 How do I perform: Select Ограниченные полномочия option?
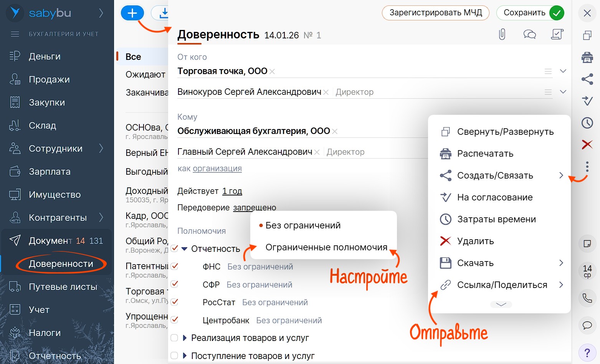tap(326, 247)
